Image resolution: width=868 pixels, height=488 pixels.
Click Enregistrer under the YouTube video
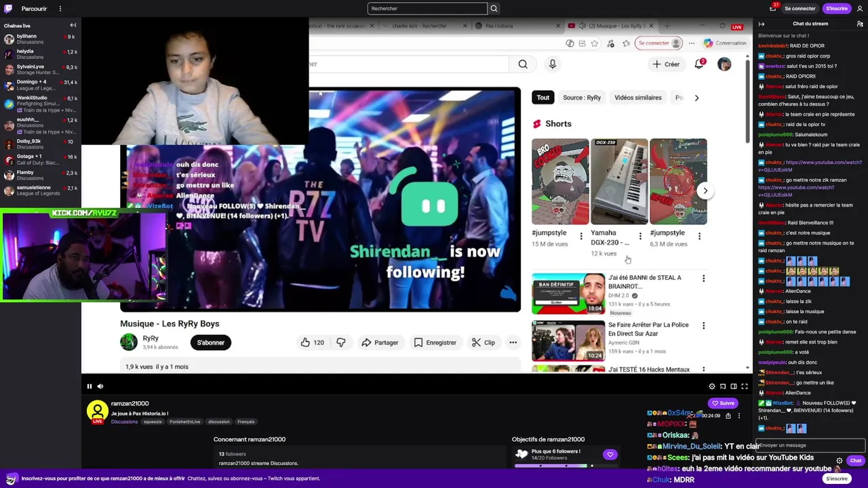coord(435,342)
